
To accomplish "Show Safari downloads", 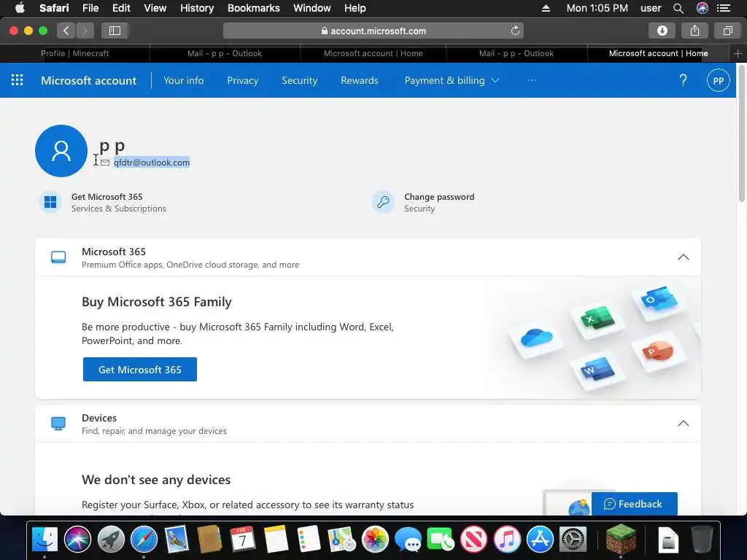I will point(662,31).
